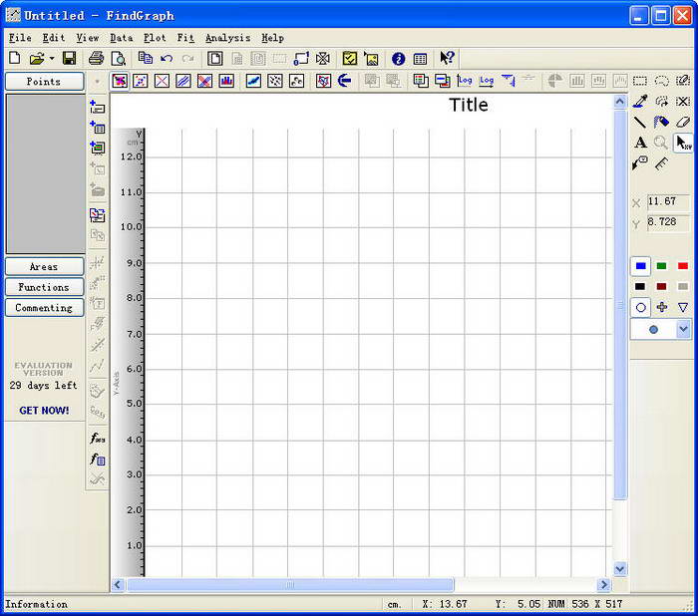
Task: Click the X coordinate field showing 11.67
Action: click(668, 201)
